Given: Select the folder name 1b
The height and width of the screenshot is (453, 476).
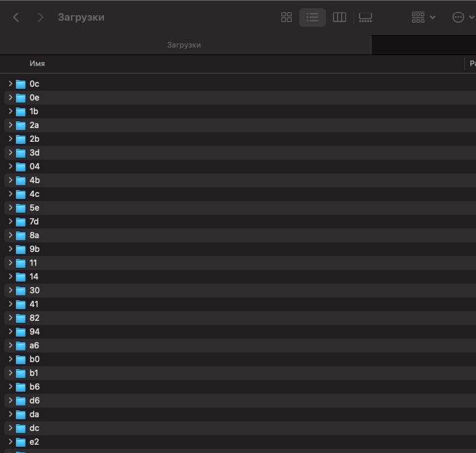Looking at the screenshot, I should pyautogui.click(x=34, y=112).
